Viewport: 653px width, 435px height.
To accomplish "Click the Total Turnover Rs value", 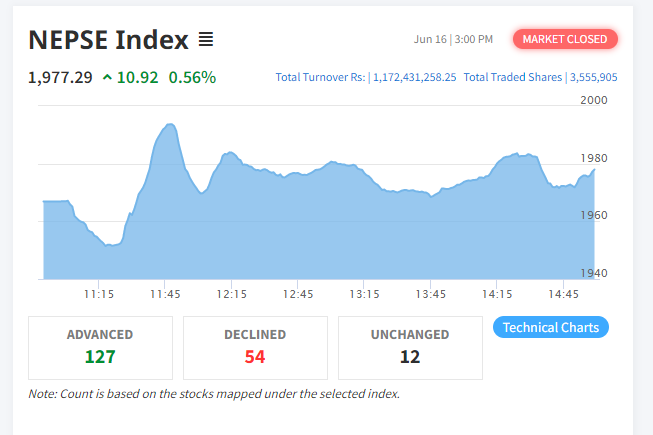I will pos(414,77).
